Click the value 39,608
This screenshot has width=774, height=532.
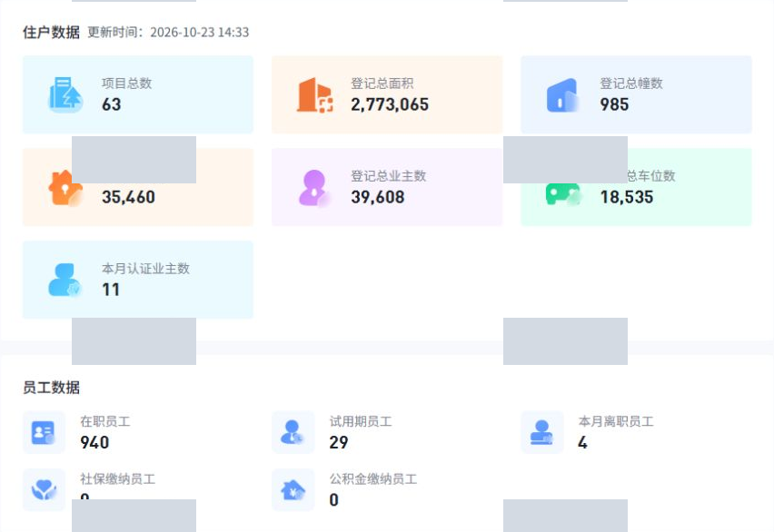click(x=378, y=197)
